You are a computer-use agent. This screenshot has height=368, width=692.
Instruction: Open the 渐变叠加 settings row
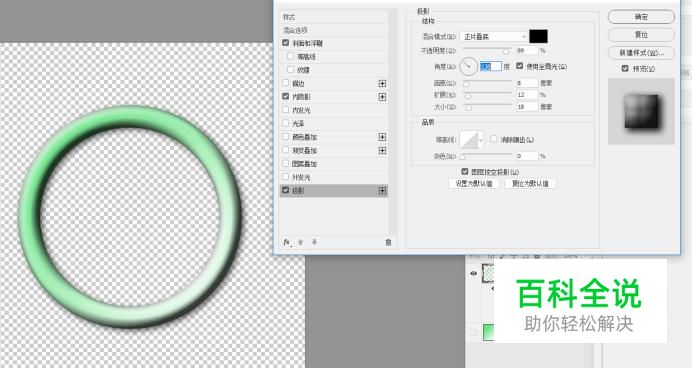335,150
